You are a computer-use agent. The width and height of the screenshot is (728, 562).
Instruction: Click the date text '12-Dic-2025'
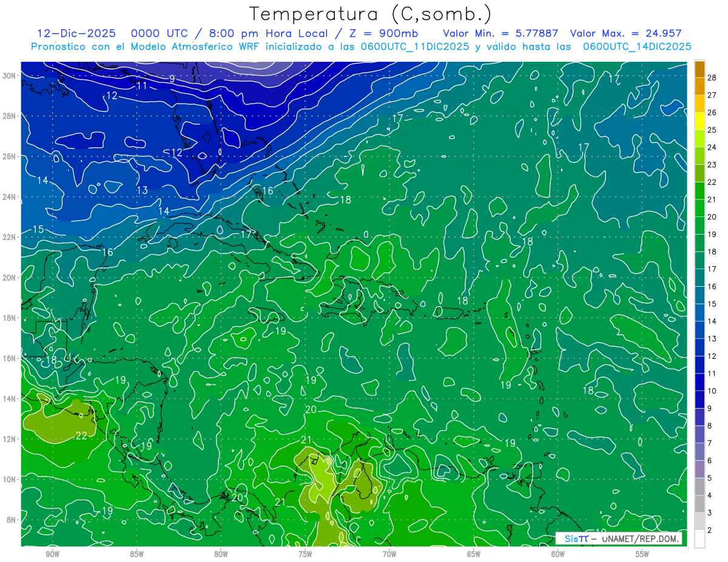click(75, 33)
